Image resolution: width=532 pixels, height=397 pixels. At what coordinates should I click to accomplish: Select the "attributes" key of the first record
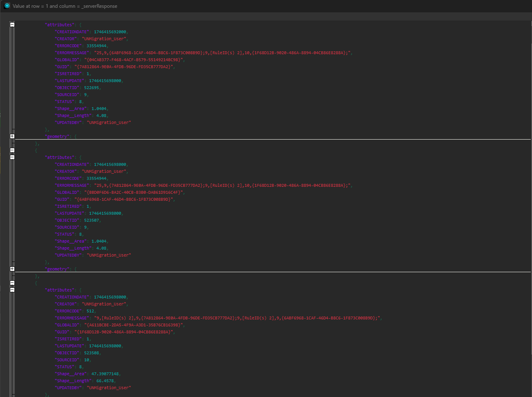click(x=60, y=24)
